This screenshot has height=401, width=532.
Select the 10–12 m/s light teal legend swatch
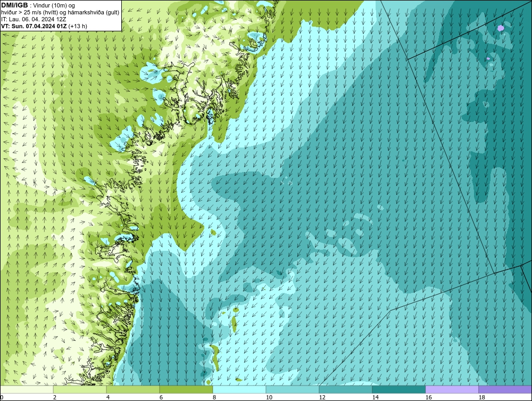293,389
